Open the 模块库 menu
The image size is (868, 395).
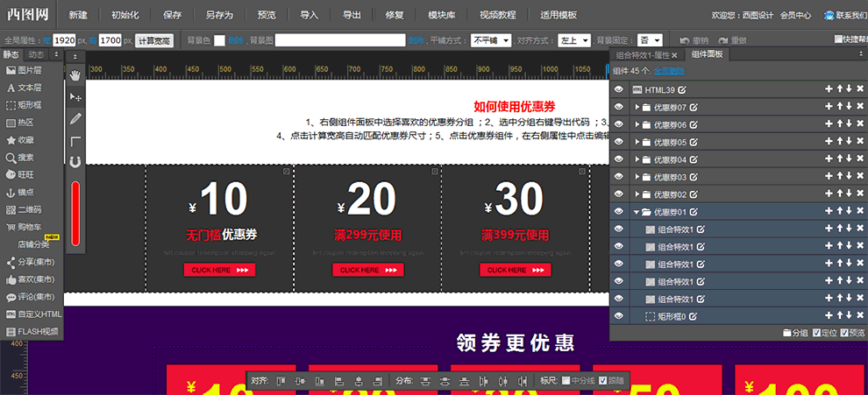(442, 15)
